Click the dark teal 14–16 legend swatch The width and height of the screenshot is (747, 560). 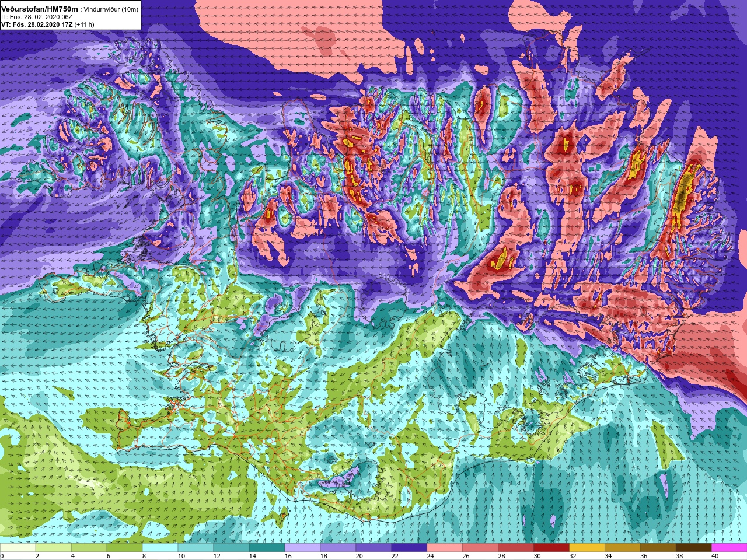pyautogui.click(x=267, y=548)
